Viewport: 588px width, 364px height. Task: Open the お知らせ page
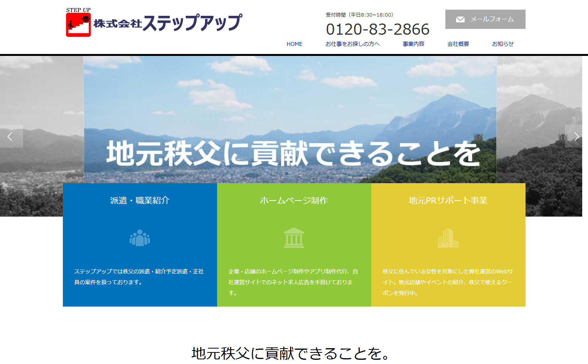click(503, 44)
